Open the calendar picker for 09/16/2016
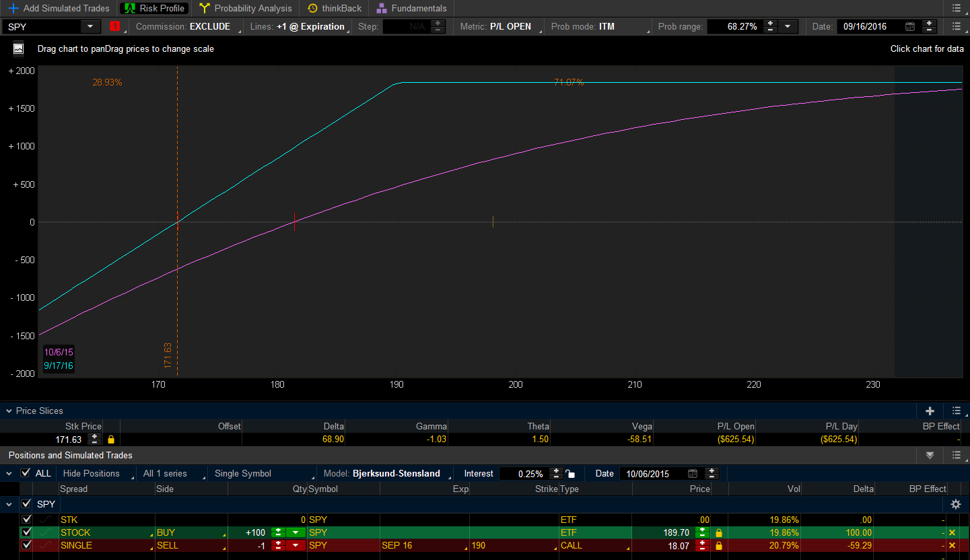 point(910,26)
